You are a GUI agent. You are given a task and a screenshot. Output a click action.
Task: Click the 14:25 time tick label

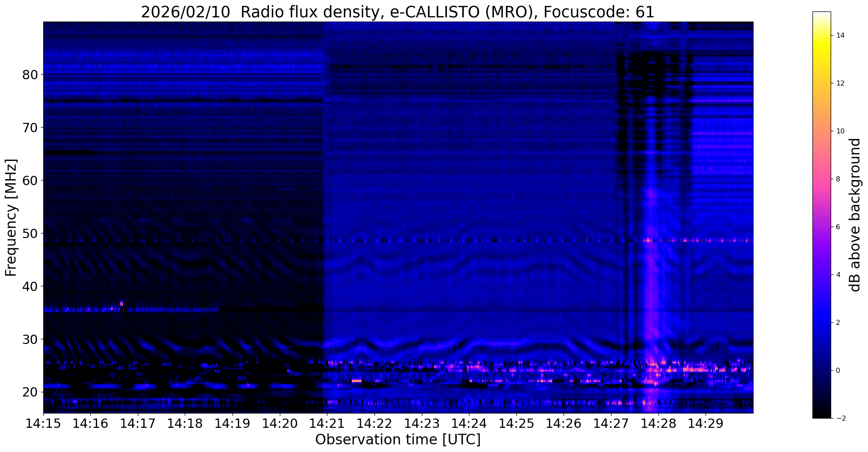tap(516, 423)
